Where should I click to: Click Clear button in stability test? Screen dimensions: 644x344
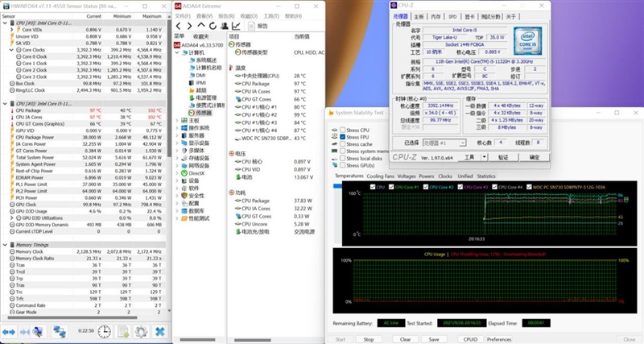[x=406, y=339]
